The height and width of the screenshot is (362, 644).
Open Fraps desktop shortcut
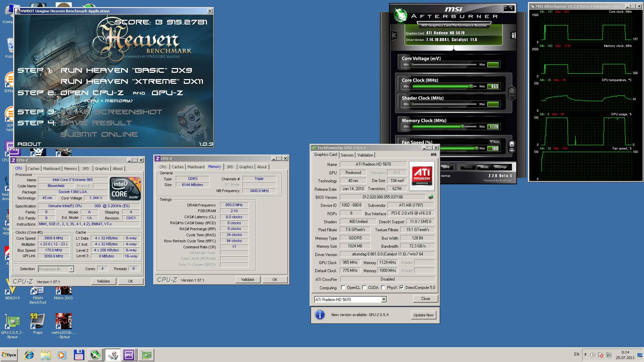point(38,324)
